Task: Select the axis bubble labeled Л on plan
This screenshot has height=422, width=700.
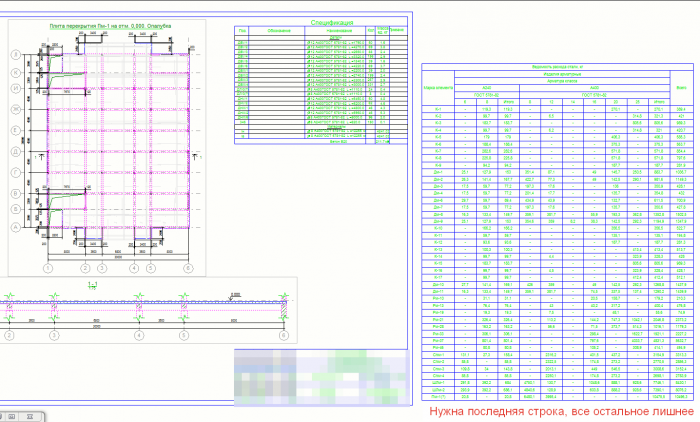Action: (16, 55)
